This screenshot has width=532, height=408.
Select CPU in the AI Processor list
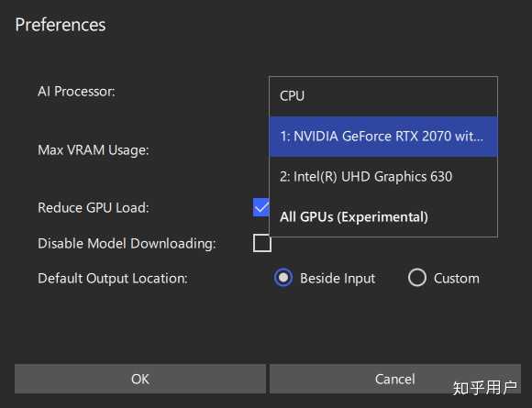(383, 96)
